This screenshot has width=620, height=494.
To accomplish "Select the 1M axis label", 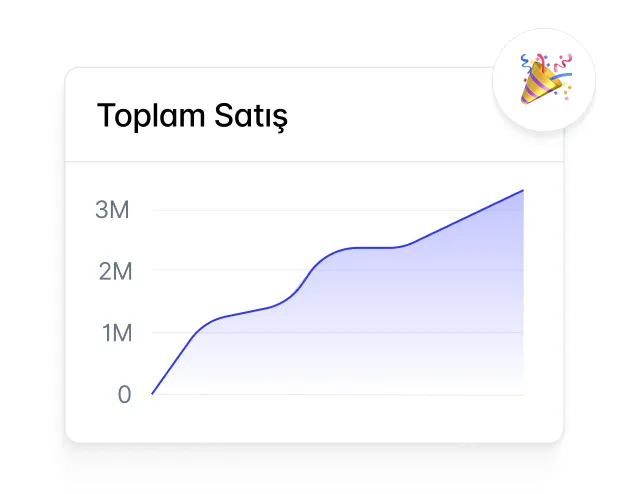I will click(116, 333).
